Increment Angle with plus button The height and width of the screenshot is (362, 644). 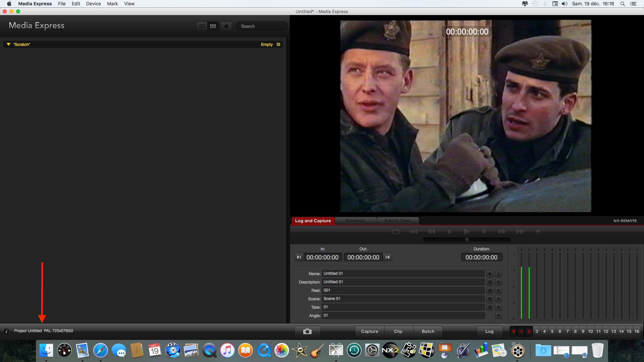coord(498,315)
